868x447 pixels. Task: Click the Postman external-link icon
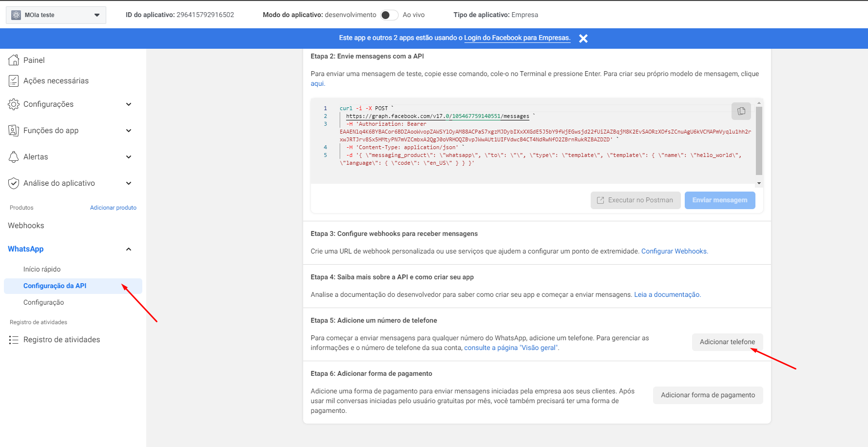click(600, 200)
